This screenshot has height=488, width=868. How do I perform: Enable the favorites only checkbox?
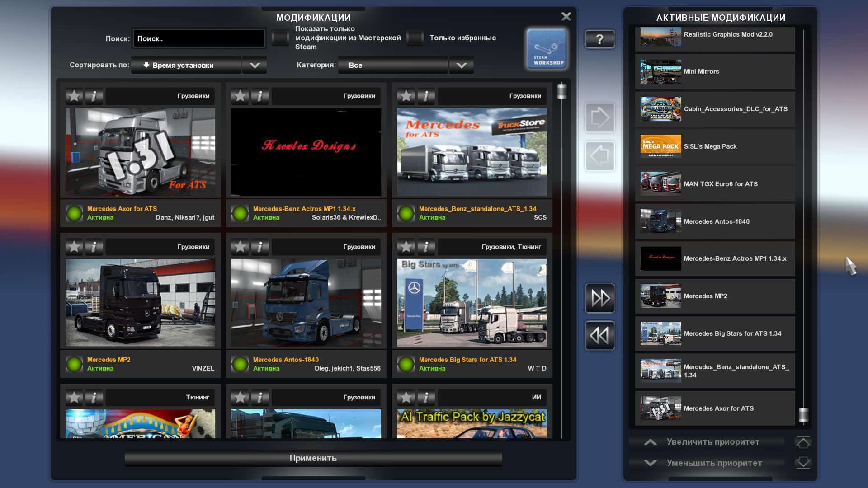click(x=415, y=38)
